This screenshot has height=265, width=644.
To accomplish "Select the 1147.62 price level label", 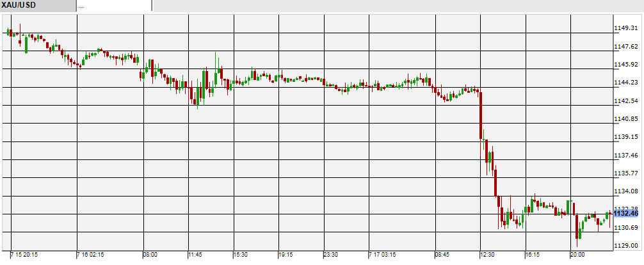I will pyautogui.click(x=625, y=47).
